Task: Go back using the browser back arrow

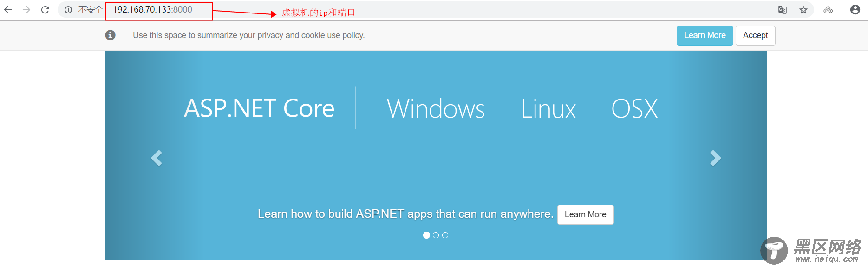Action: 8,10
